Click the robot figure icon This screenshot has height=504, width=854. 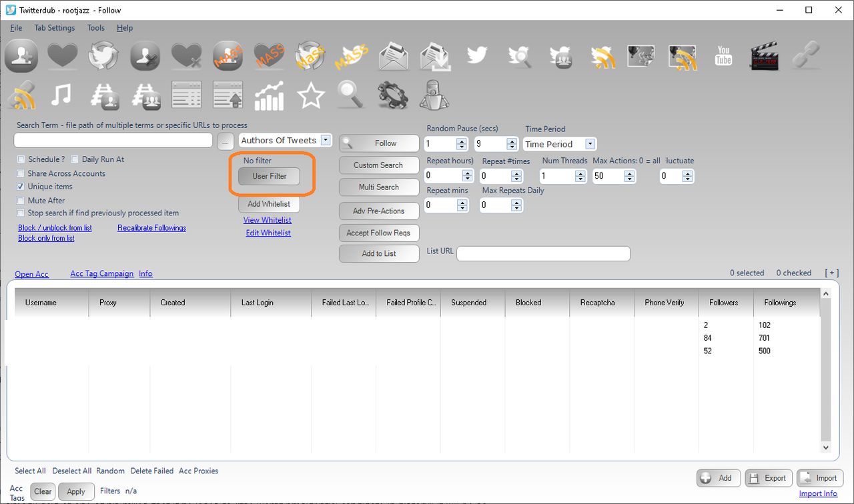pos(434,95)
